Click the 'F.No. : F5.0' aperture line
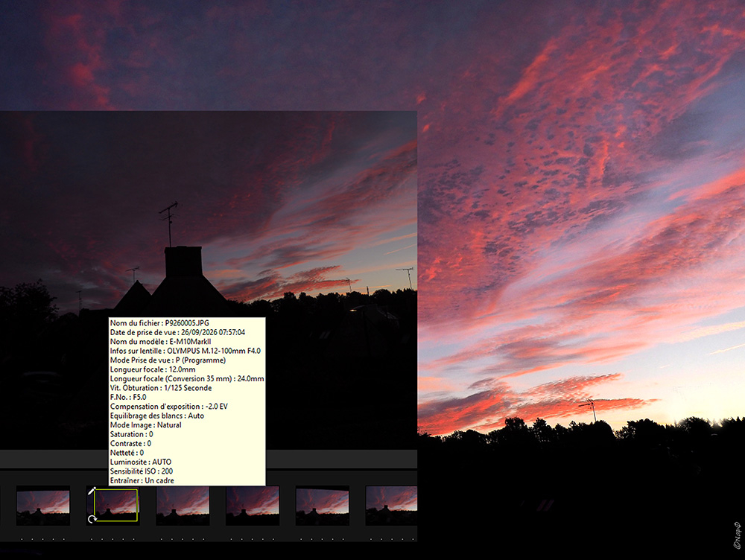Screen dimensions: 745x560 tap(128, 397)
